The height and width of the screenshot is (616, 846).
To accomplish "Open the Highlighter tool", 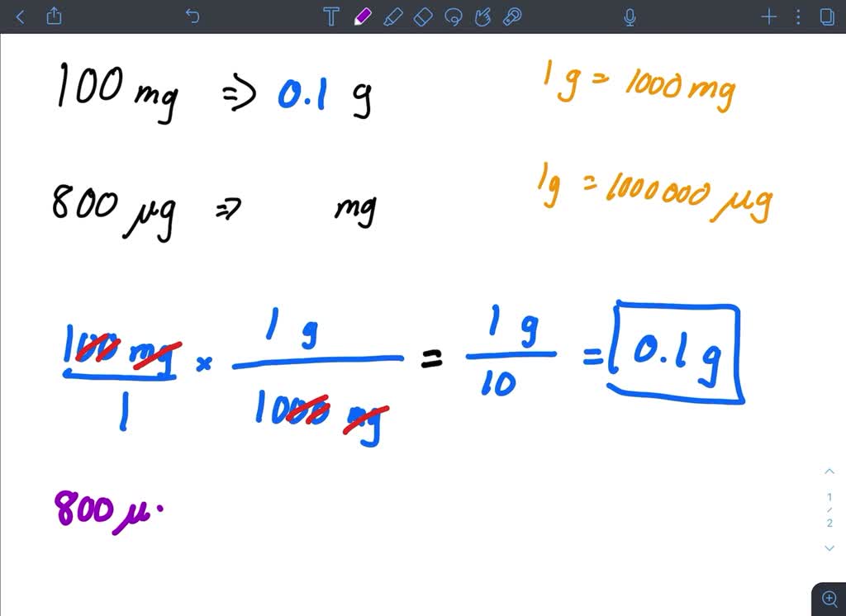I will coord(392,16).
